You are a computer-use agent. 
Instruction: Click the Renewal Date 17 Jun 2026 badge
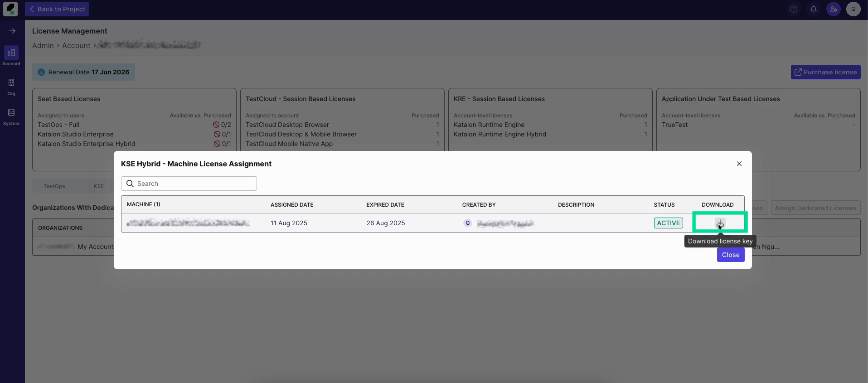(83, 72)
